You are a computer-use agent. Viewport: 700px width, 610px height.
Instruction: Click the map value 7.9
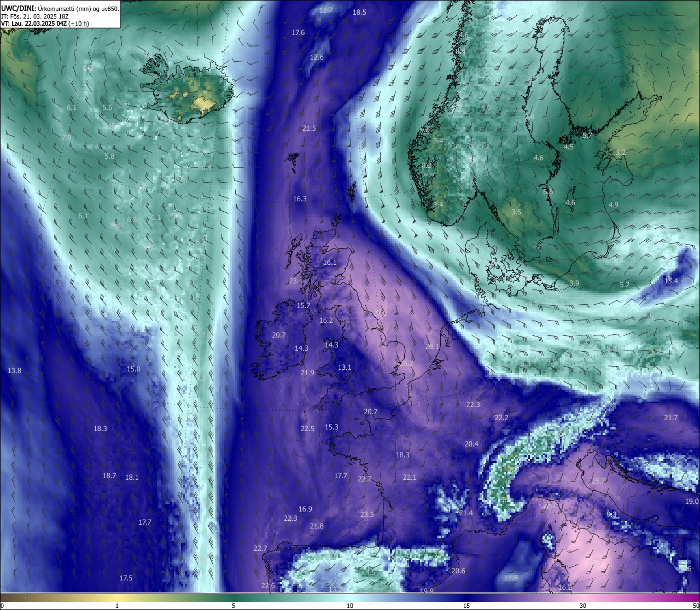click(x=66, y=137)
